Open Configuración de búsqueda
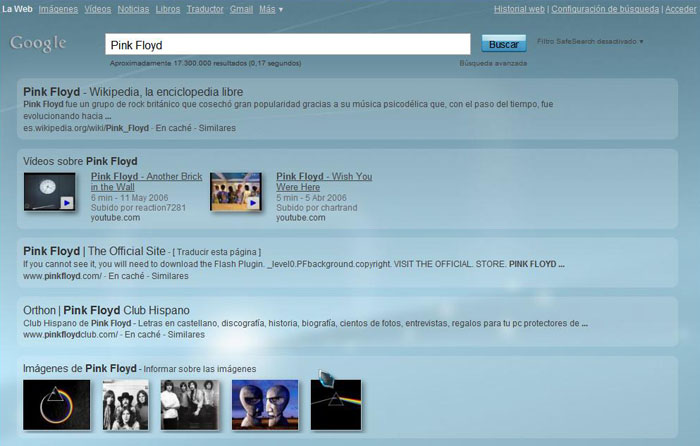700x446 pixels. (605, 9)
